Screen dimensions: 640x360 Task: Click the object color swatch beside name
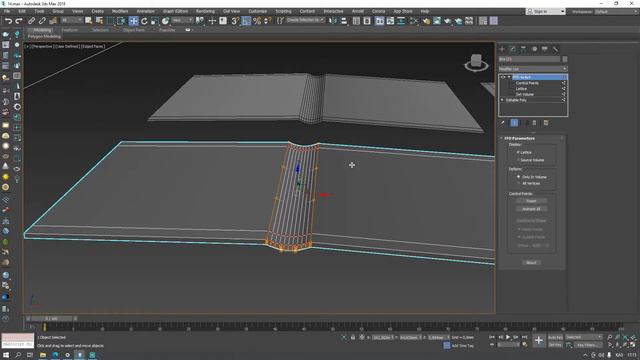565,59
